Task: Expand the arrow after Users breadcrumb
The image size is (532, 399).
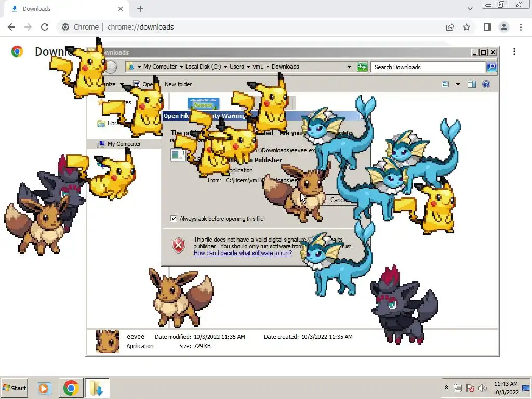Action: point(248,67)
